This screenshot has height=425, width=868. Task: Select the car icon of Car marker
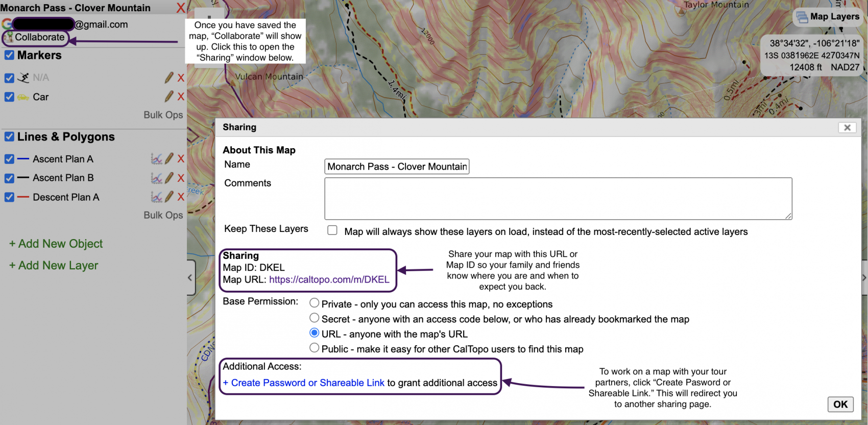(23, 97)
